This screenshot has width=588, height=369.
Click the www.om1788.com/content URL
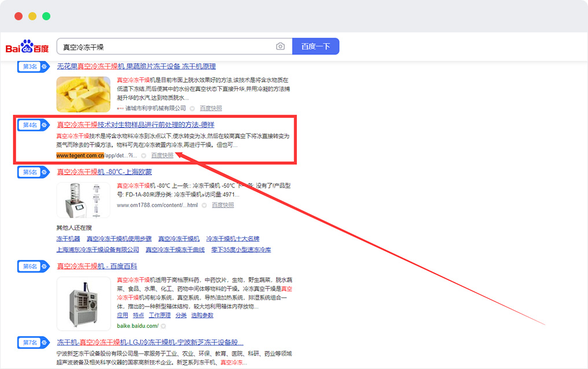pos(157,205)
